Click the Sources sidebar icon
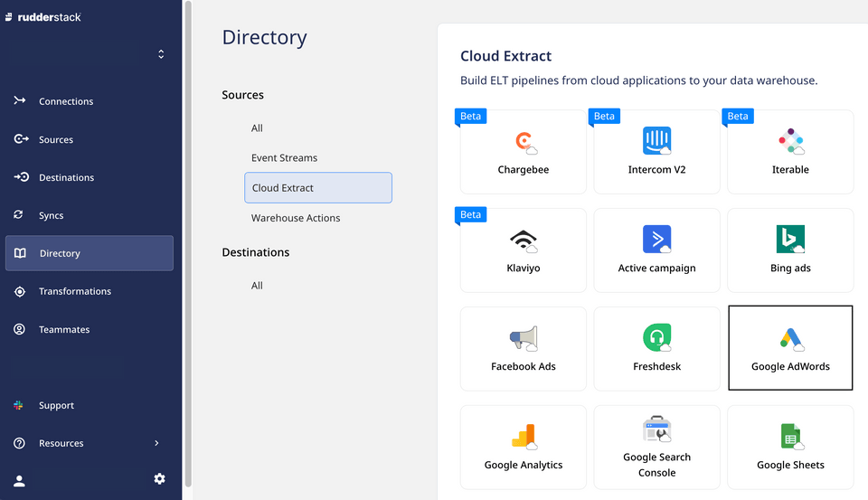This screenshot has width=868, height=500. point(21,139)
